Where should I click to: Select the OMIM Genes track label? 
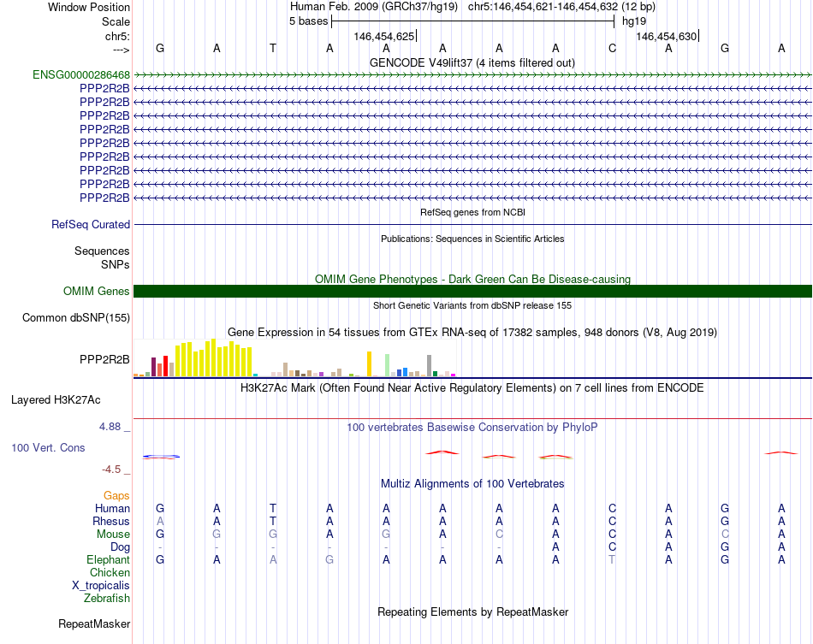coord(97,291)
